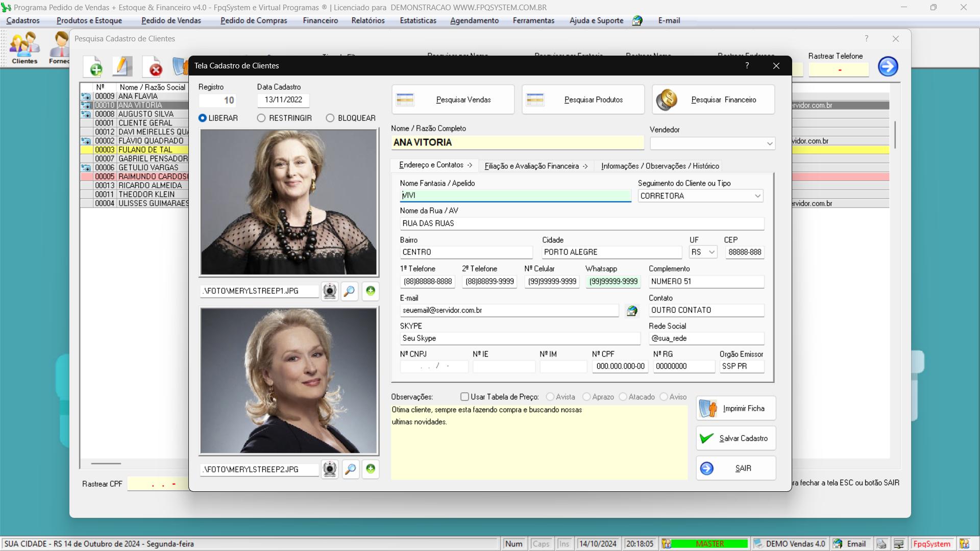Screen dimensions: 980x551
Task: Click the send email icon beside E-mail field
Action: tap(632, 311)
